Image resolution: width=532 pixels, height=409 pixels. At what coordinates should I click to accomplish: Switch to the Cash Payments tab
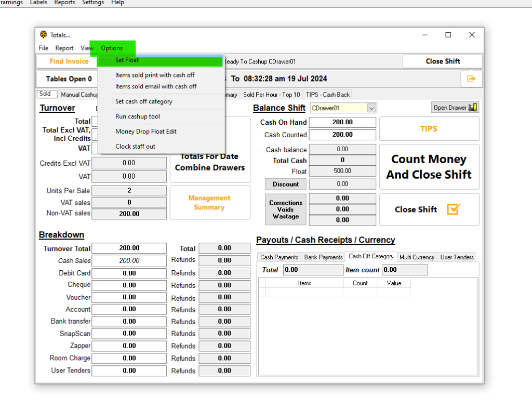pyautogui.click(x=279, y=257)
